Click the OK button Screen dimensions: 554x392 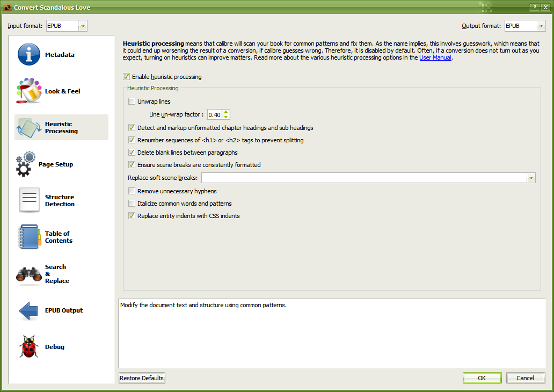pyautogui.click(x=482, y=378)
